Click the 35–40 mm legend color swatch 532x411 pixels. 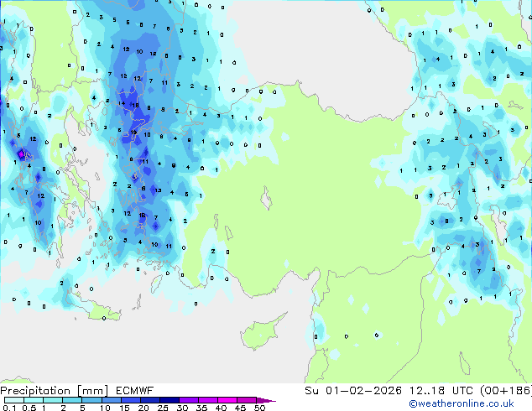[x=207, y=400]
